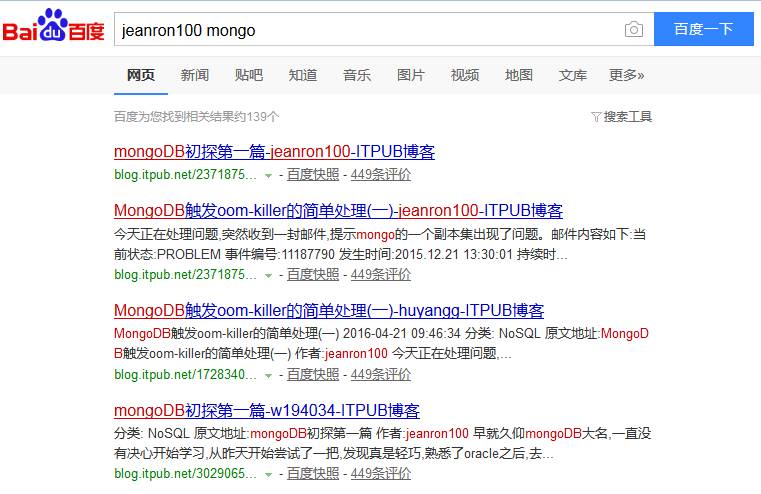The height and width of the screenshot is (494, 761).
Task: Click green blog.itpub.net/1728340 URL
Action: [185, 375]
